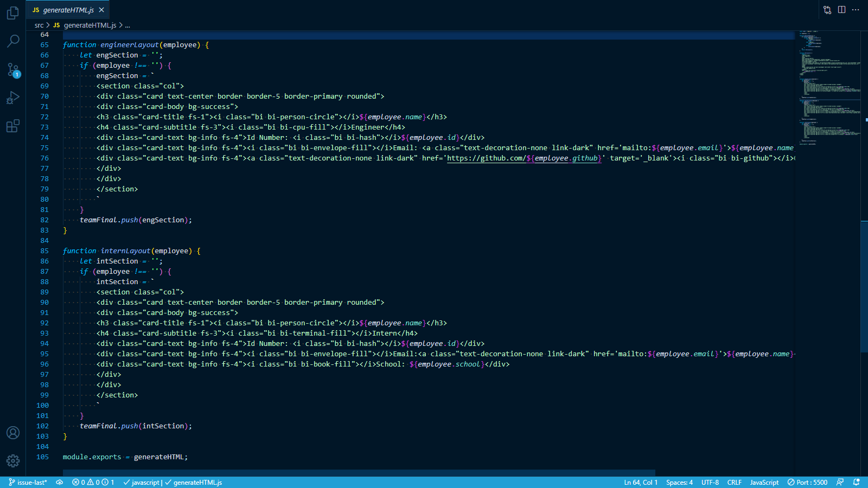The image size is (868, 488).
Task: Open Problems panel from errors and warnings count
Action: point(93,482)
